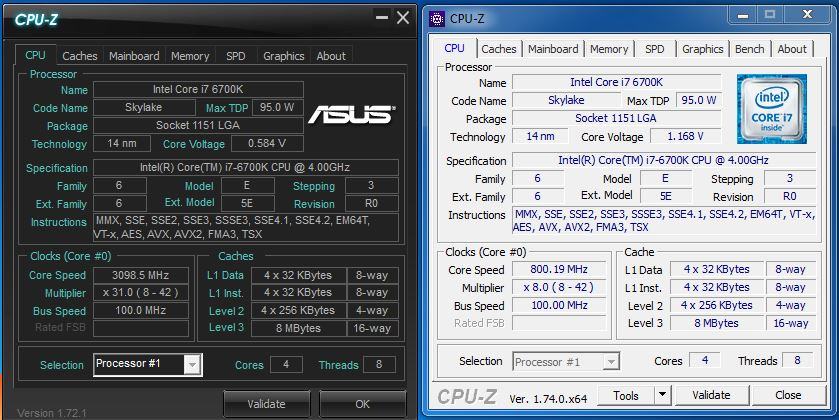Click the OK button
Image resolution: width=839 pixels, height=420 pixels.
coord(362,404)
